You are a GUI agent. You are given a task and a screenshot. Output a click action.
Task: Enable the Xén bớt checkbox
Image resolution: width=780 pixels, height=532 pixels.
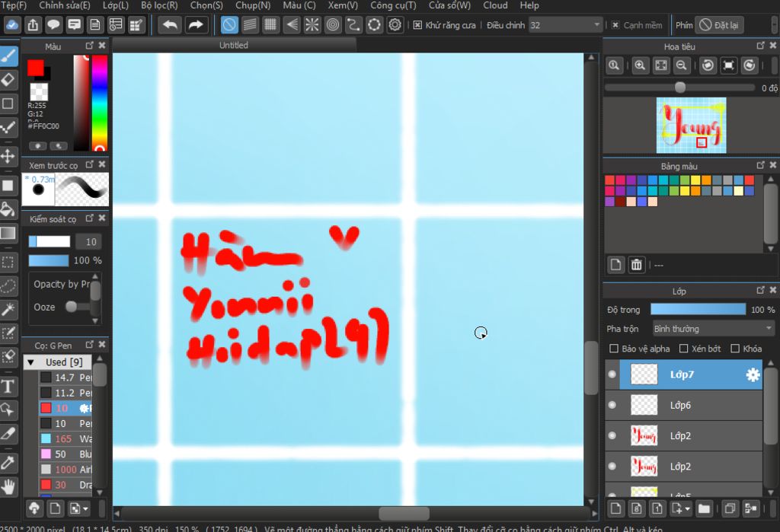click(x=683, y=349)
